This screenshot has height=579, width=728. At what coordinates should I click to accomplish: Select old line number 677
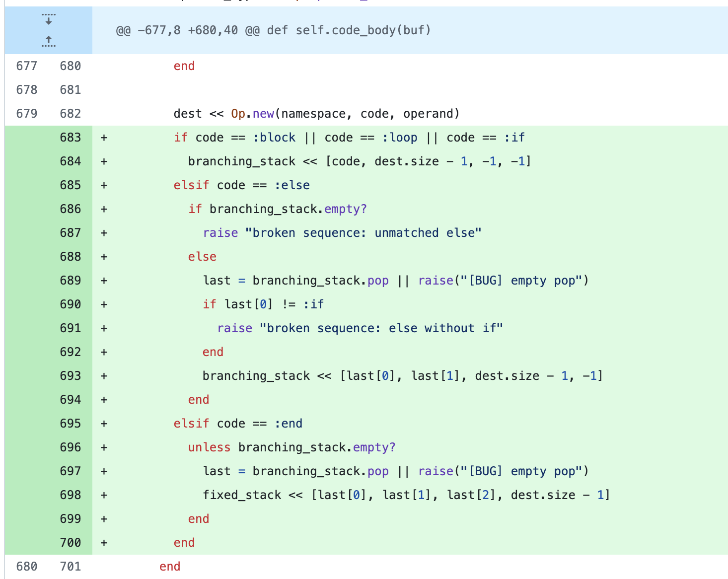26,66
